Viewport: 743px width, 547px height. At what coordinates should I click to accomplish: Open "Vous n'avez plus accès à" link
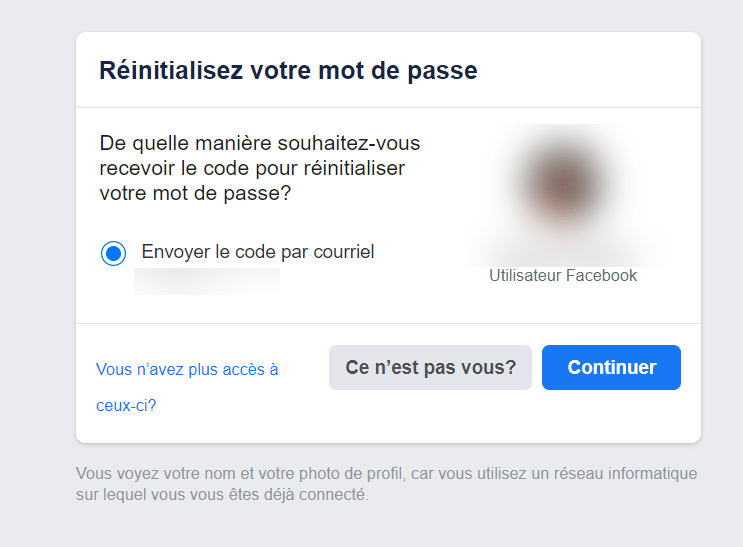coord(187,370)
